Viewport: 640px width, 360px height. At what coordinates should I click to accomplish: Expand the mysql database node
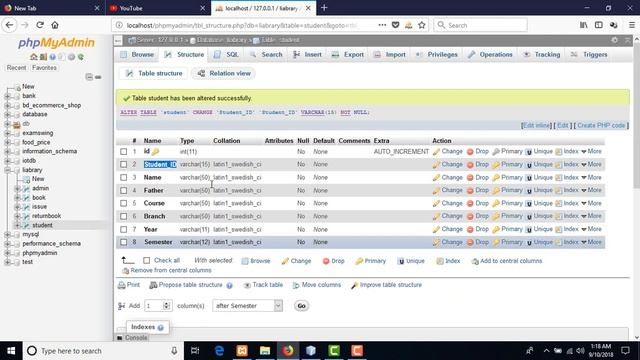[x=7, y=235]
